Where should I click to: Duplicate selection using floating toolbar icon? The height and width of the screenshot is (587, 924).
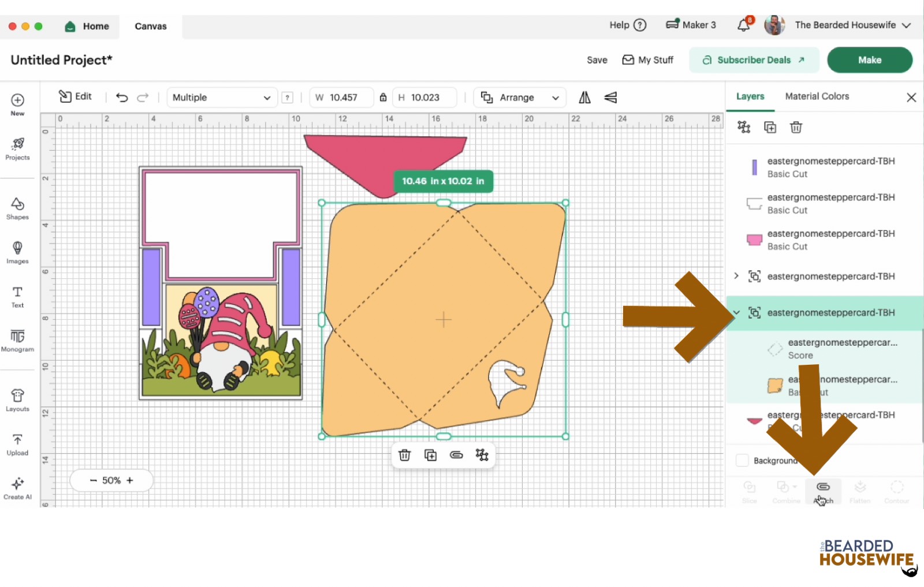tap(430, 455)
